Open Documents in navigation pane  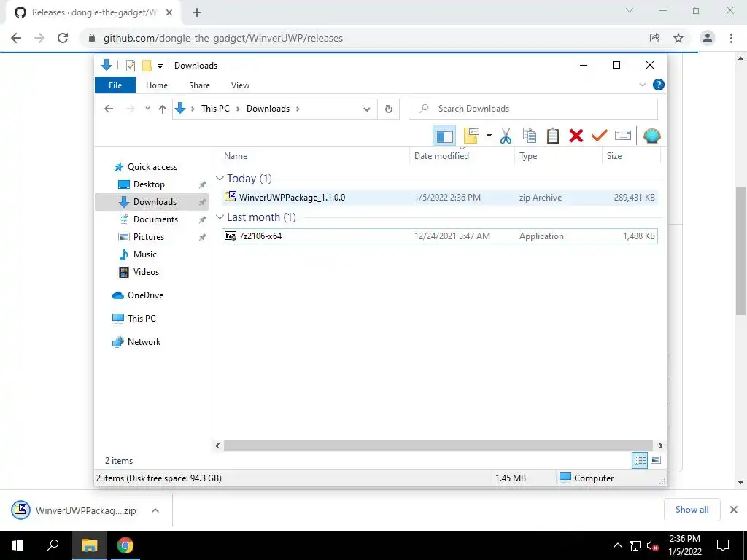(155, 219)
